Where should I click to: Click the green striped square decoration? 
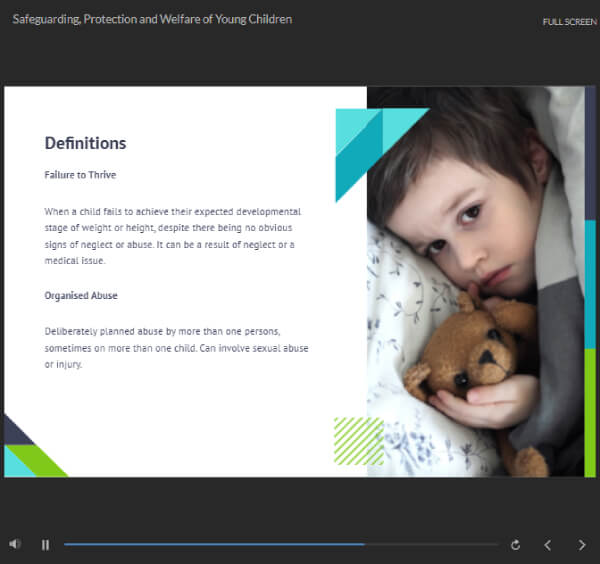[358, 441]
